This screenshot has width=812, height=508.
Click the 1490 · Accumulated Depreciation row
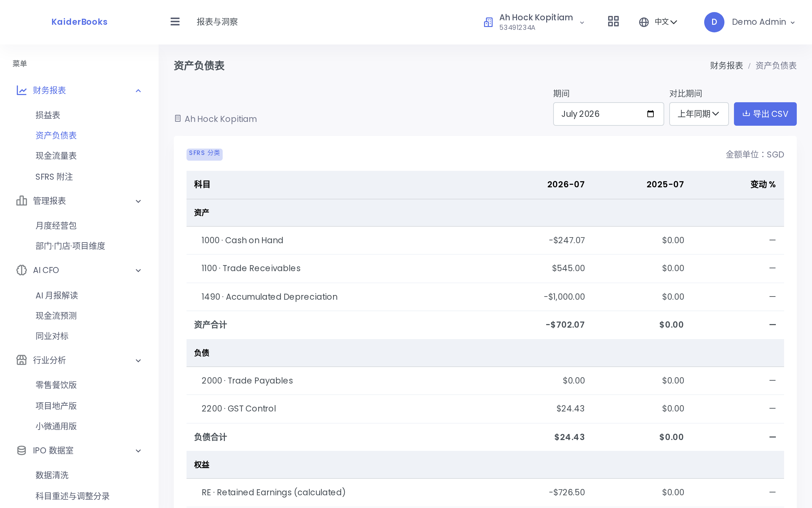click(x=485, y=297)
